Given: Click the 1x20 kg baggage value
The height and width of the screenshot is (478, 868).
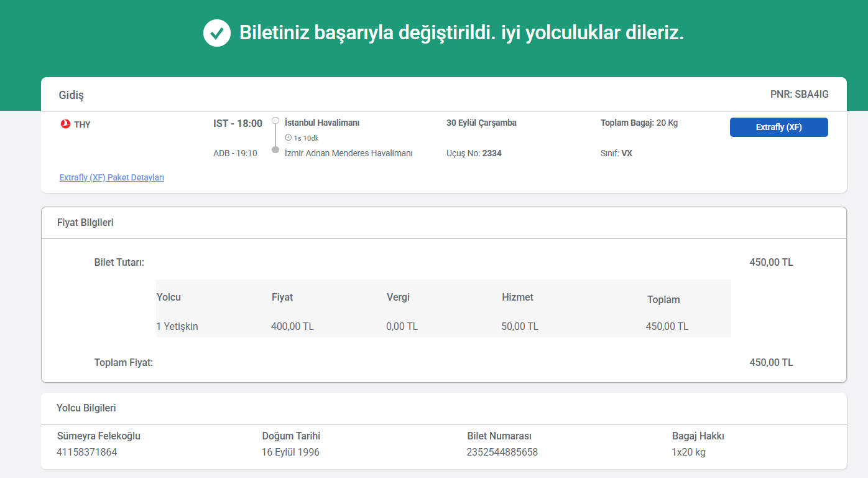Looking at the screenshot, I should click(x=689, y=452).
